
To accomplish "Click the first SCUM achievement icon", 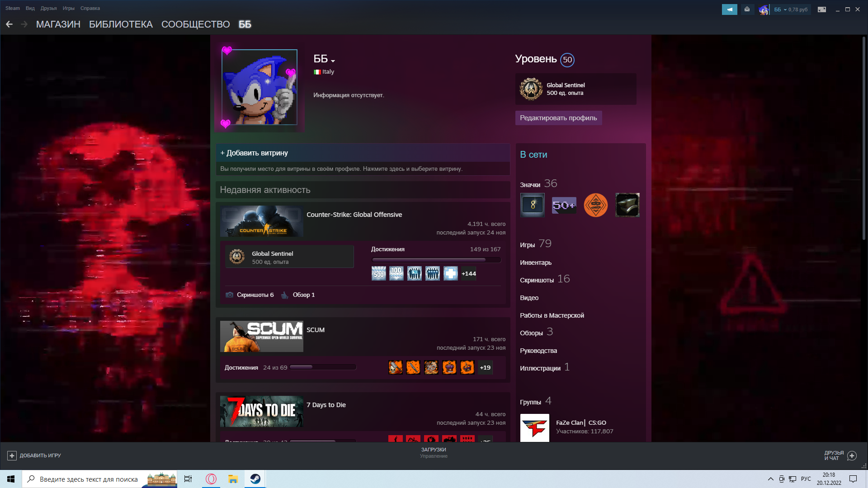I will point(396,367).
